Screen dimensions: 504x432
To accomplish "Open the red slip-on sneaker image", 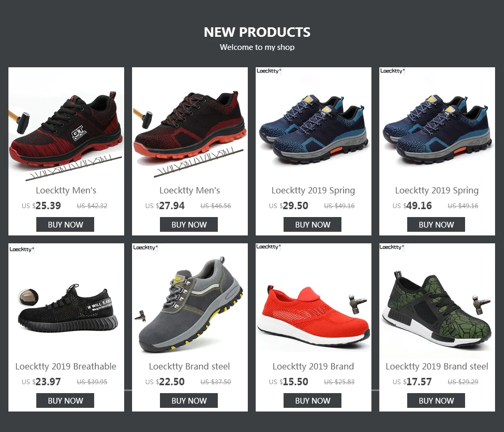I will 314,301.
